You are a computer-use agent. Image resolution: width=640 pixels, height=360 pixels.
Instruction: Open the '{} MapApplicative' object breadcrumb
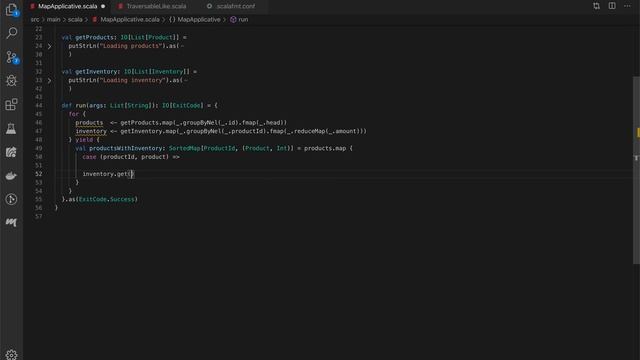pyautogui.click(x=195, y=20)
